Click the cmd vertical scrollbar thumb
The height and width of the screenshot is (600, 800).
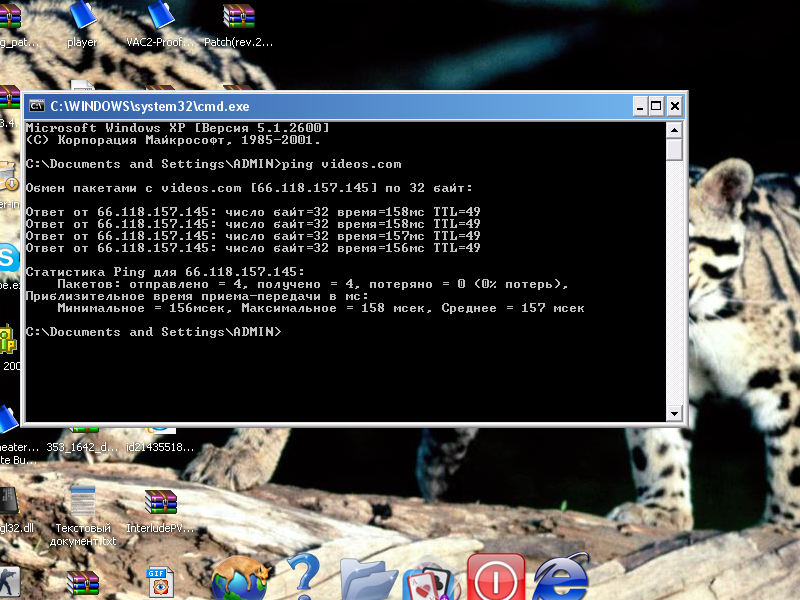click(675, 149)
